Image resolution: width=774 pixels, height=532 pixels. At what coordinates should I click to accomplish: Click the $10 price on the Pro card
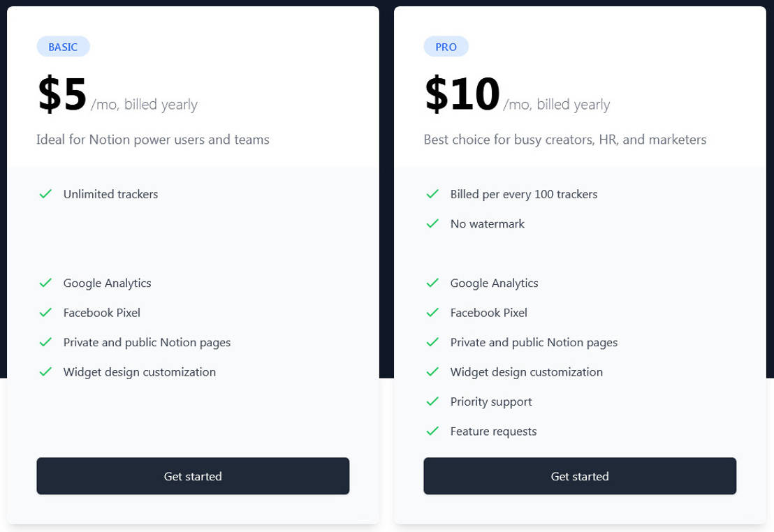[461, 94]
